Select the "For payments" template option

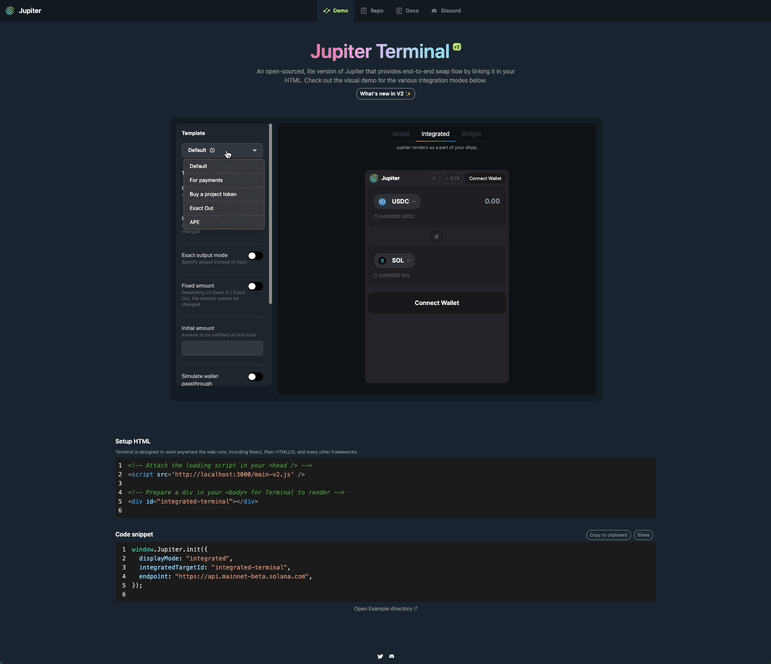coord(224,180)
